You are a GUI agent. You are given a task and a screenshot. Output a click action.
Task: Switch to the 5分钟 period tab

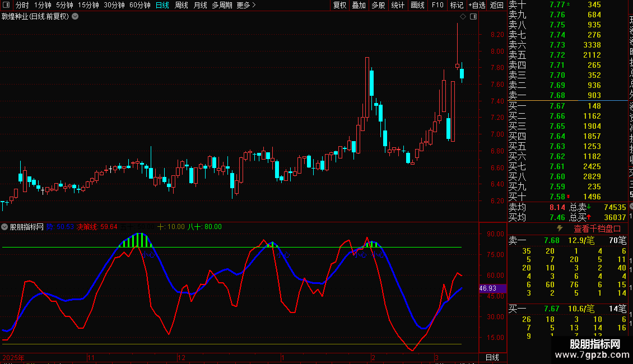point(64,5)
